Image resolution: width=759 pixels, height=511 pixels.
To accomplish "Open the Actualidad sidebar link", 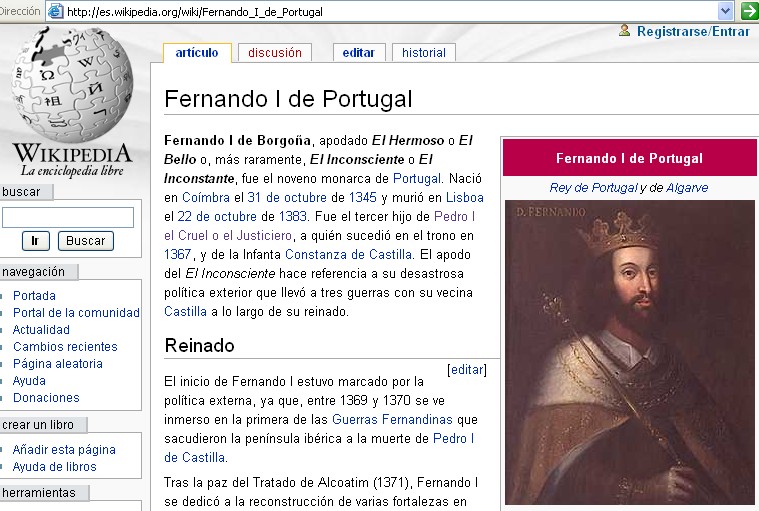I will (x=41, y=330).
